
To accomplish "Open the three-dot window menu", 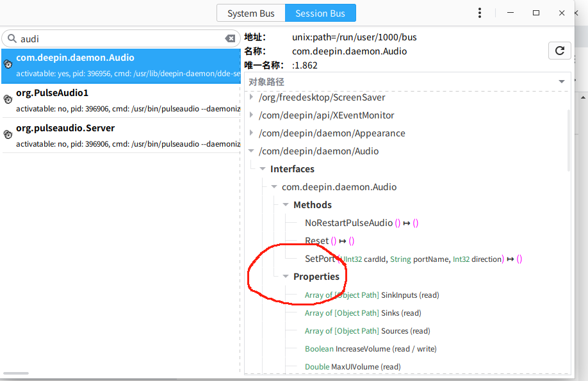I will (480, 13).
